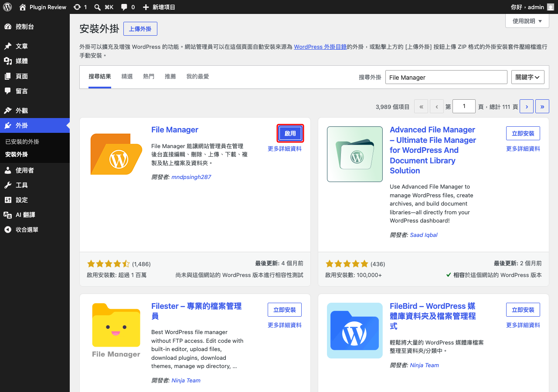The image size is (558, 392).
Task: Click the 頁面 pages icon
Action: tap(8, 76)
